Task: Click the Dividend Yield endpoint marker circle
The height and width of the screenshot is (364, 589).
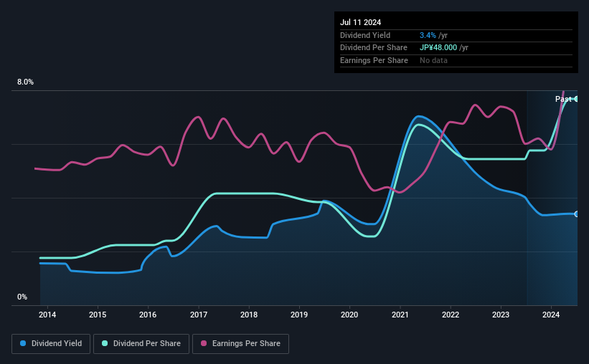Action: (577, 214)
